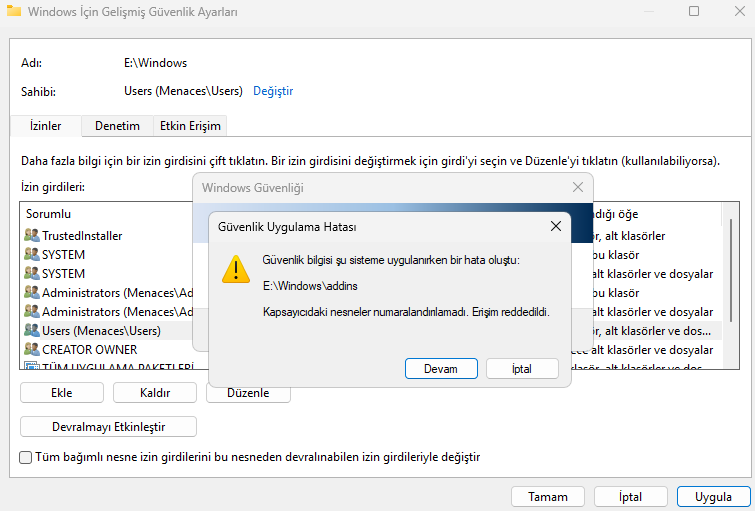Close the Güvenlik Uygulama Hatası dialog

[556, 226]
